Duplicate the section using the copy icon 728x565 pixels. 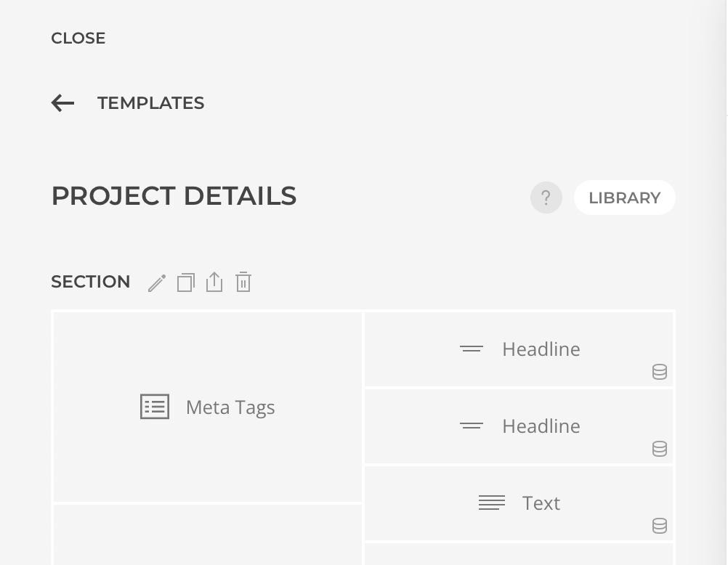186,282
